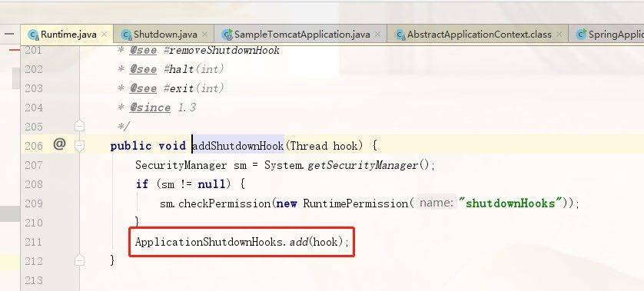Viewport: 644px width, 291px height.
Task: Collapse the Javadoc comment fold at line 205
Action: [x=80, y=126]
